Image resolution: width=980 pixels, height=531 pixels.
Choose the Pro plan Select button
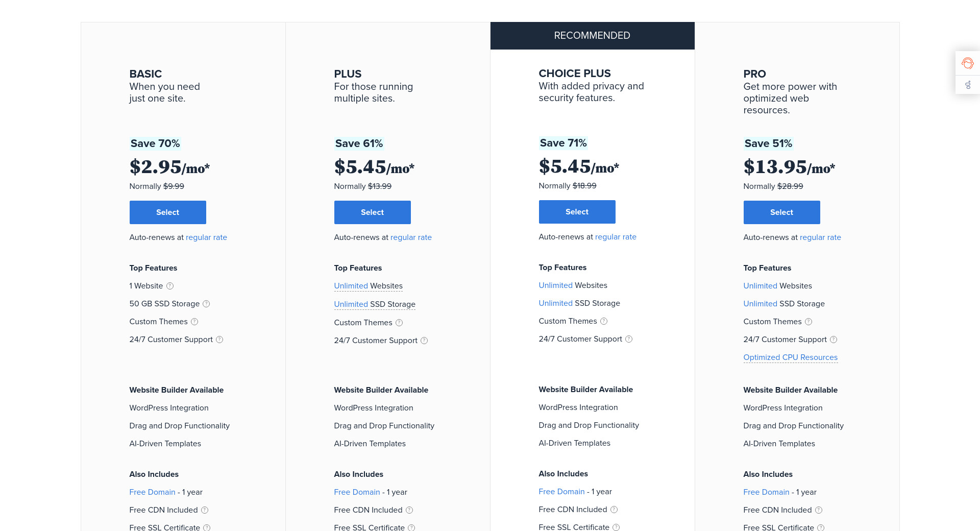tap(781, 212)
